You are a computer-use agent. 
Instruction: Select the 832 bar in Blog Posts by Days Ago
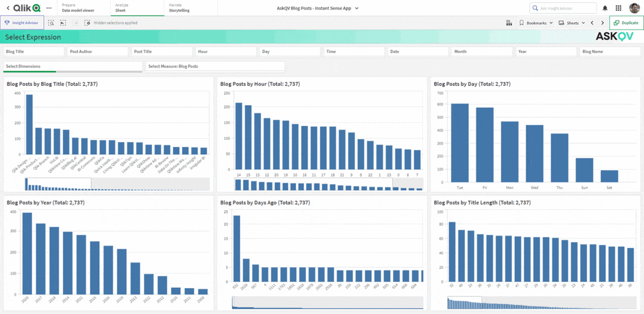pyautogui.click(x=236, y=249)
